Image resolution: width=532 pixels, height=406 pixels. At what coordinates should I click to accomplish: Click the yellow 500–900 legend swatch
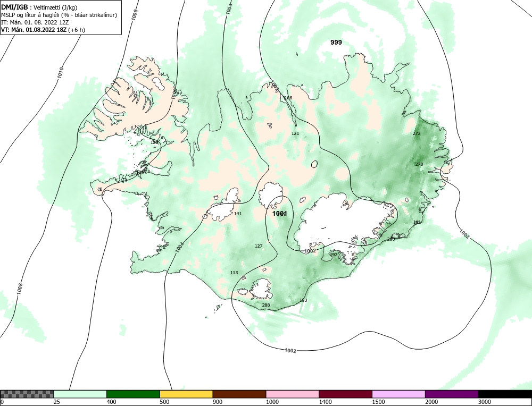[x=186, y=394]
